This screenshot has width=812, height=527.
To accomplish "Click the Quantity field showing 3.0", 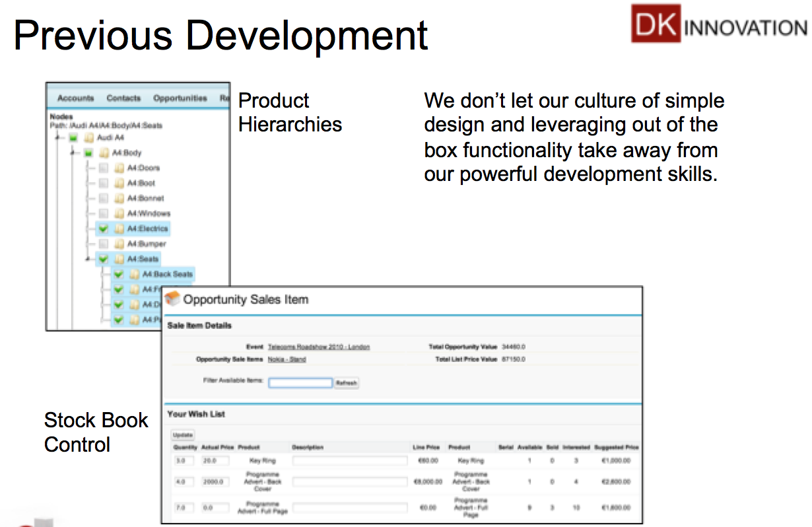I will (185, 460).
